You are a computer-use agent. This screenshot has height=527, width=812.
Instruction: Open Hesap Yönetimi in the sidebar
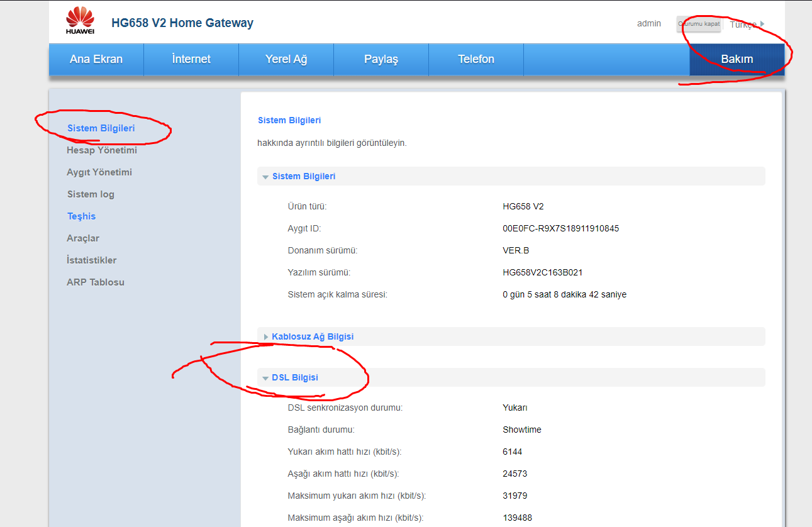102,150
